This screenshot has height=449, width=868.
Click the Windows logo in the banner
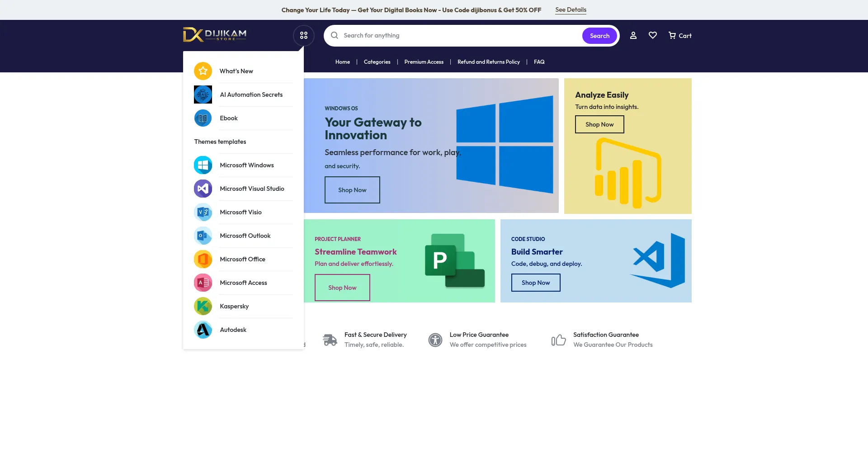[505, 145]
